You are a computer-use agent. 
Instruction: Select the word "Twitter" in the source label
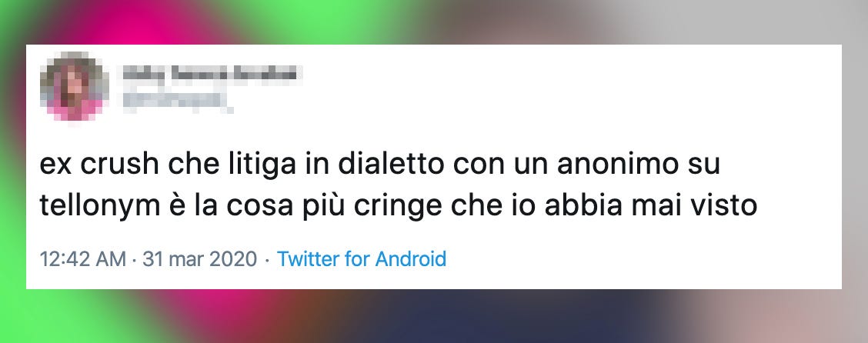click(x=308, y=259)
